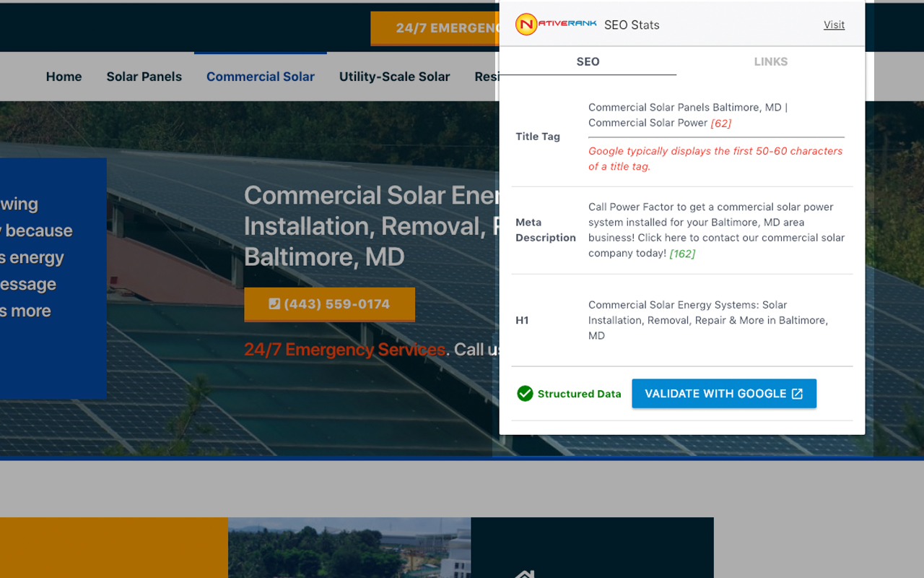Go to the Home page

pos(64,77)
